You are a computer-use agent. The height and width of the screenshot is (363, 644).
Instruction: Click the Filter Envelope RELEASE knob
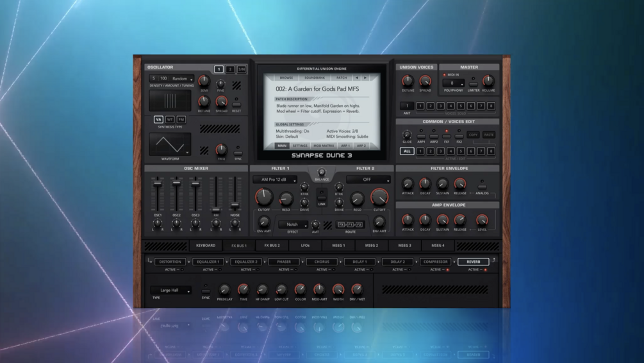460,184
